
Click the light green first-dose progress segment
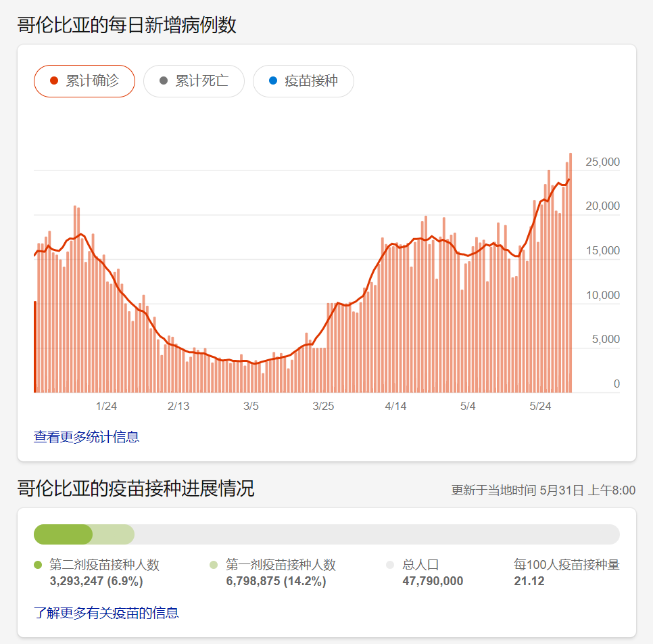114,534
